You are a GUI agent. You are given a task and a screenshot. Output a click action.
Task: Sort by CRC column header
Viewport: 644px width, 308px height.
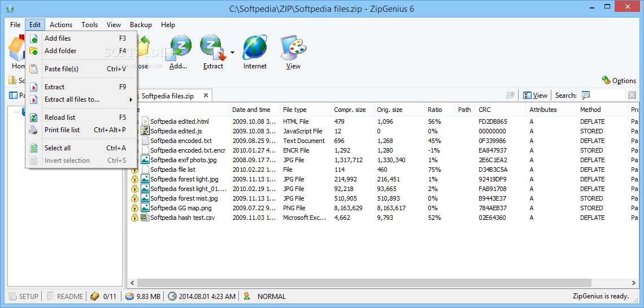(501, 110)
